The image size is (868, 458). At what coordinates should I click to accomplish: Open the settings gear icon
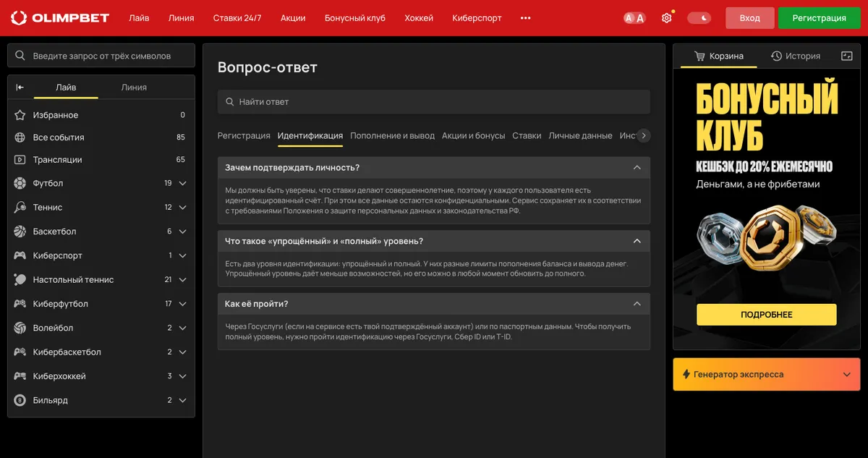[x=667, y=18]
